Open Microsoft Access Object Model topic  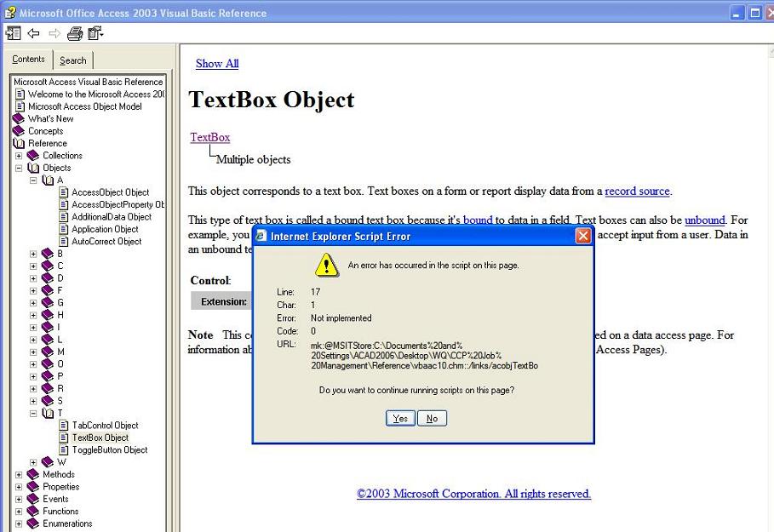(85, 106)
